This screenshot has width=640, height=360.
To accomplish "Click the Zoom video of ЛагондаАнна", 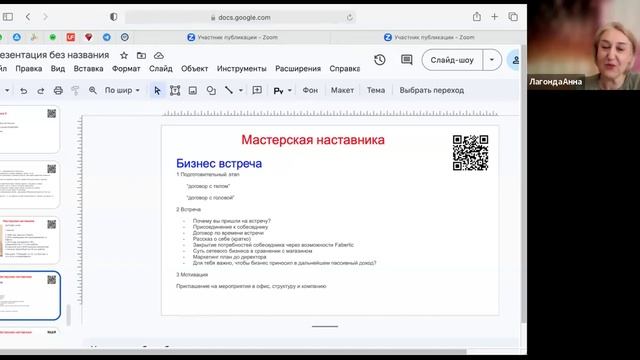I will pyautogui.click(x=584, y=45).
